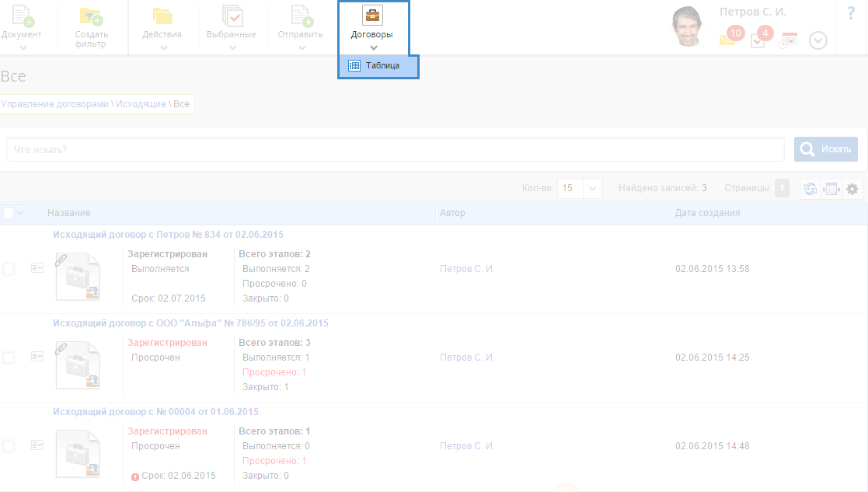868x492 pixels.
Task: Click page number 1 button
Action: click(x=782, y=188)
